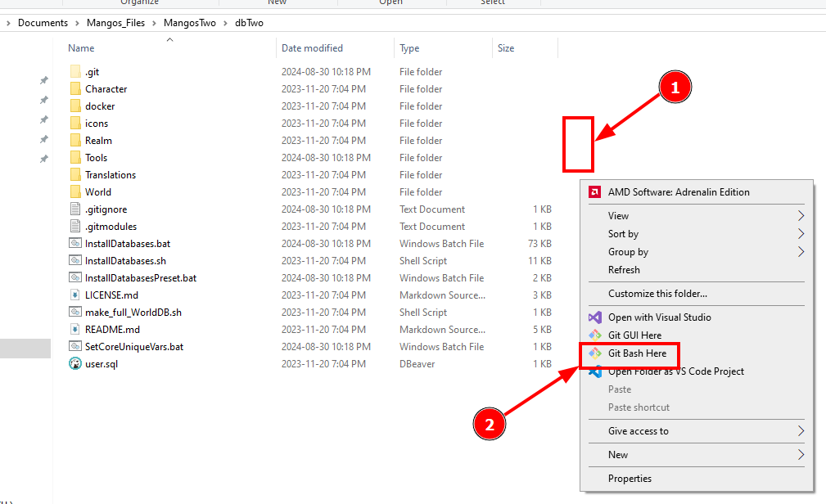The height and width of the screenshot is (504, 826).
Task: Select the user.sql DBeaver file icon
Action: 75,364
